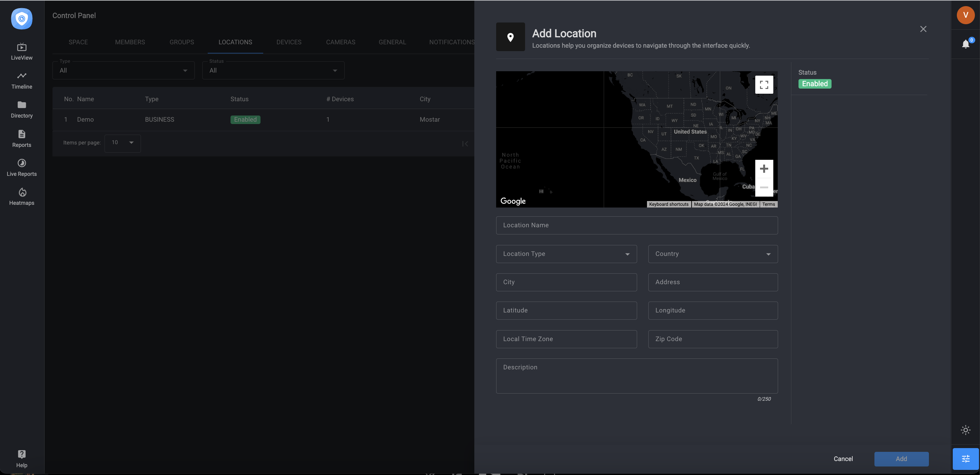
Task: Click the Mostar city cell
Action: coord(429,120)
